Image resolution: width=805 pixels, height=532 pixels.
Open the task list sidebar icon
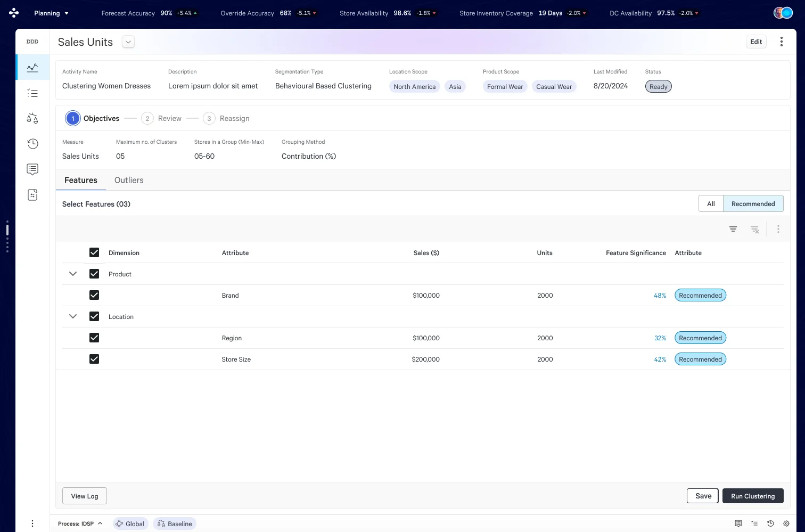coord(32,93)
